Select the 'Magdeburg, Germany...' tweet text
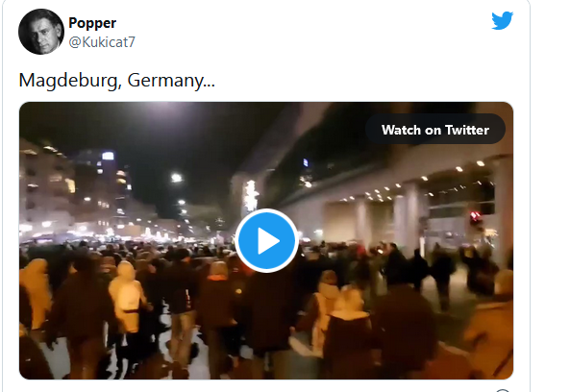 116,81
